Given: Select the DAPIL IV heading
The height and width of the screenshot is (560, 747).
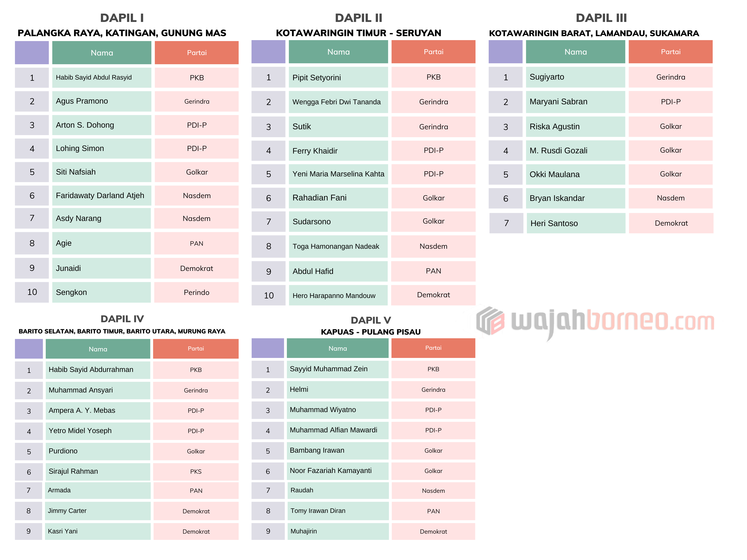Looking at the screenshot, I should click(122, 319).
